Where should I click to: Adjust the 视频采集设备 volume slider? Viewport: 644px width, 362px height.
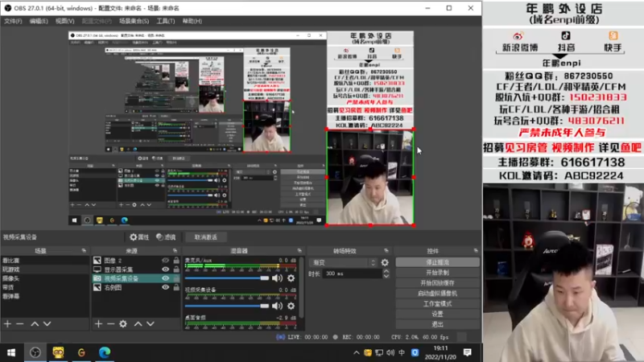(x=227, y=306)
